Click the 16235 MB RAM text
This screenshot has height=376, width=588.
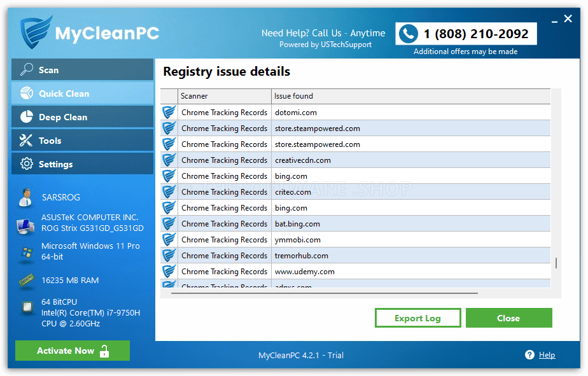[70, 280]
